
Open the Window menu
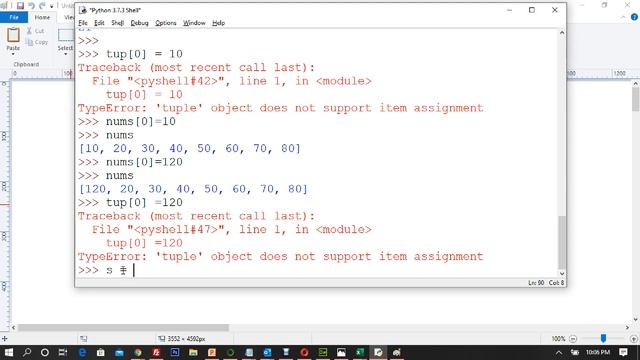coord(194,23)
